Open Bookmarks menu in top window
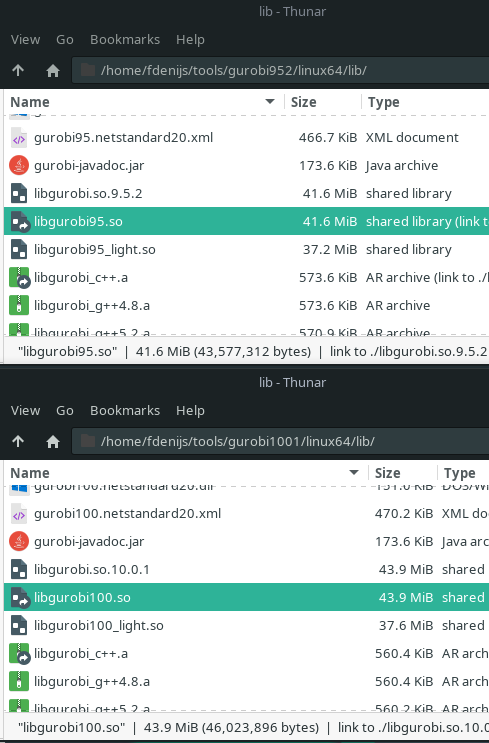 (125, 39)
